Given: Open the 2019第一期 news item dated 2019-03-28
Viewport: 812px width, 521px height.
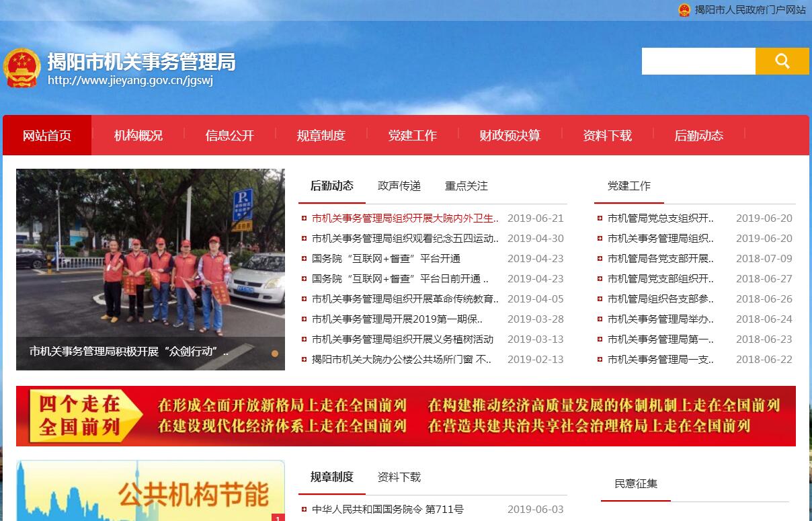Looking at the screenshot, I should coord(397,319).
